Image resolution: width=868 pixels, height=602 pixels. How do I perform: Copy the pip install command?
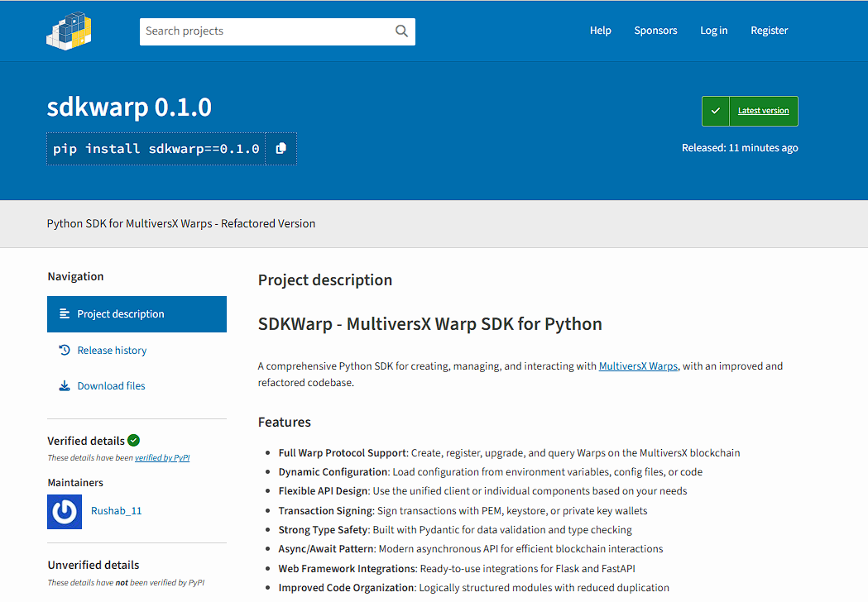pyautogui.click(x=281, y=148)
